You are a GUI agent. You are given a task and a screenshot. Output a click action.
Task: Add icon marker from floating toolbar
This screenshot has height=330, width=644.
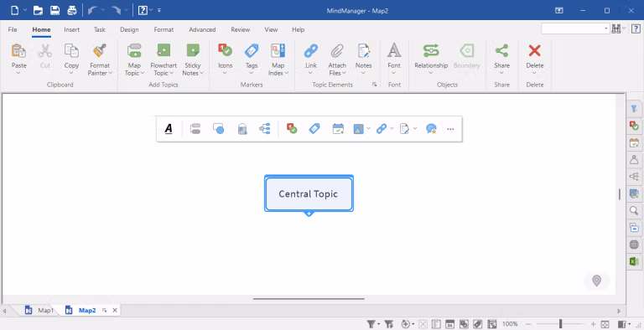tap(292, 129)
